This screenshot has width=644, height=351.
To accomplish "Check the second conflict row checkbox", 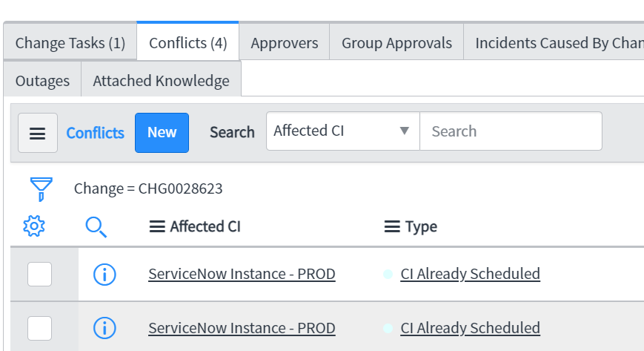I will click(39, 328).
